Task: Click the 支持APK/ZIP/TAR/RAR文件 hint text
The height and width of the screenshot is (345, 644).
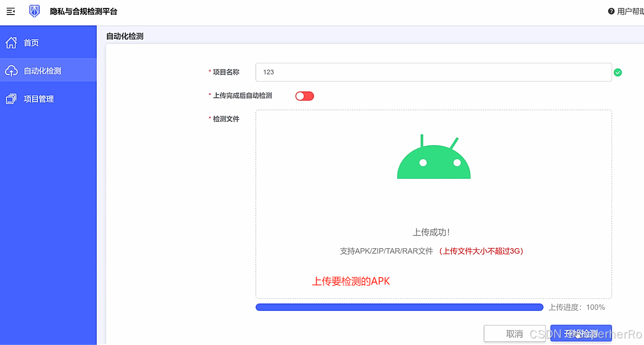Action: click(x=386, y=251)
